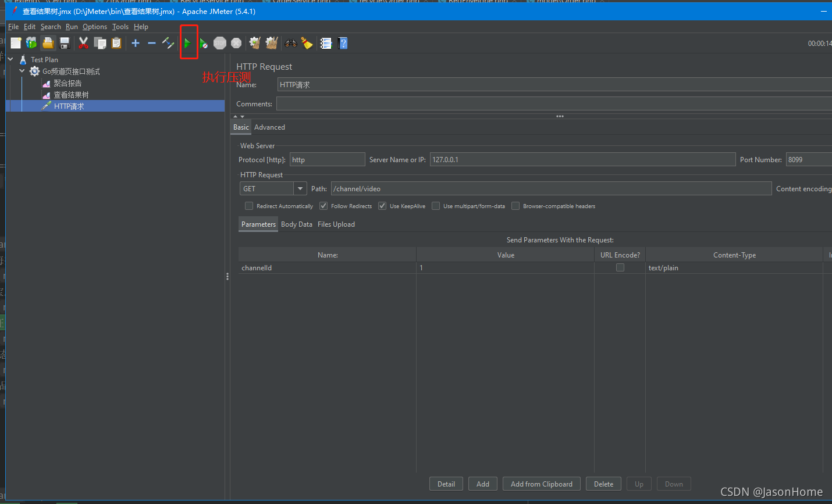
Task: Select the Go频道页接口测试 thread group
Action: [71, 72]
